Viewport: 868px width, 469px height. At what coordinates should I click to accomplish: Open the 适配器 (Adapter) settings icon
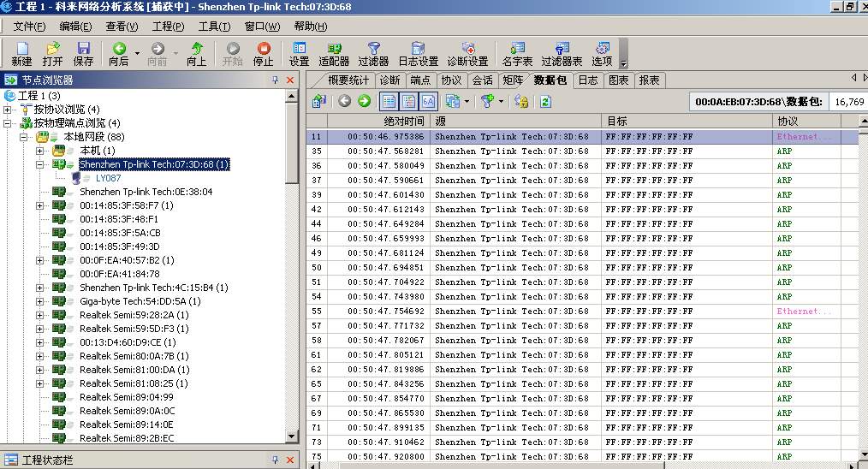coord(334,54)
